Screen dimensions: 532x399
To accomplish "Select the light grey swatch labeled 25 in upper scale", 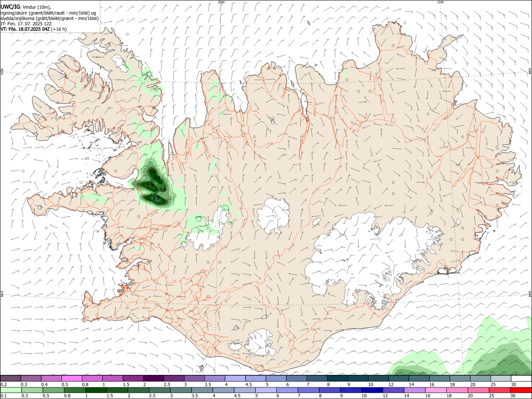I will (x=501, y=378).
